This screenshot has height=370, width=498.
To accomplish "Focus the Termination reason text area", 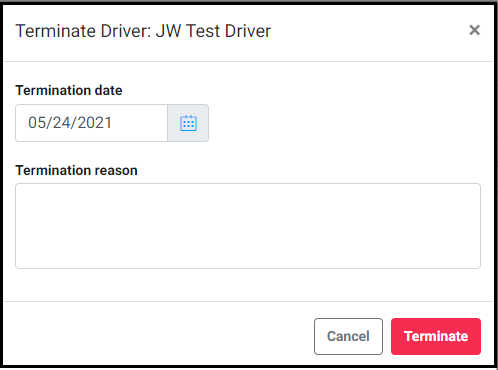I will point(248,226).
